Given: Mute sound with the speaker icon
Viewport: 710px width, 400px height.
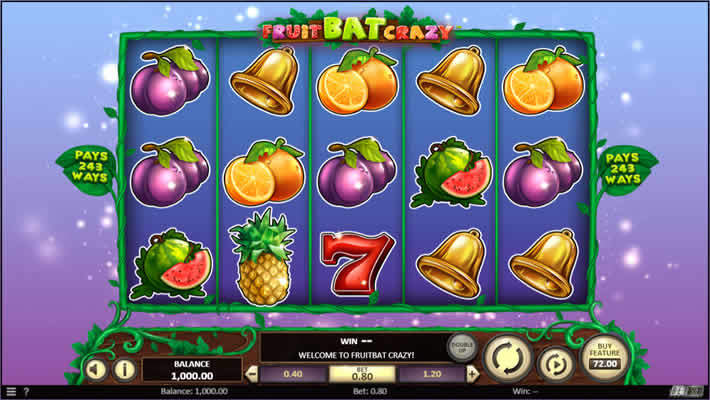Looking at the screenshot, I should click(x=96, y=370).
